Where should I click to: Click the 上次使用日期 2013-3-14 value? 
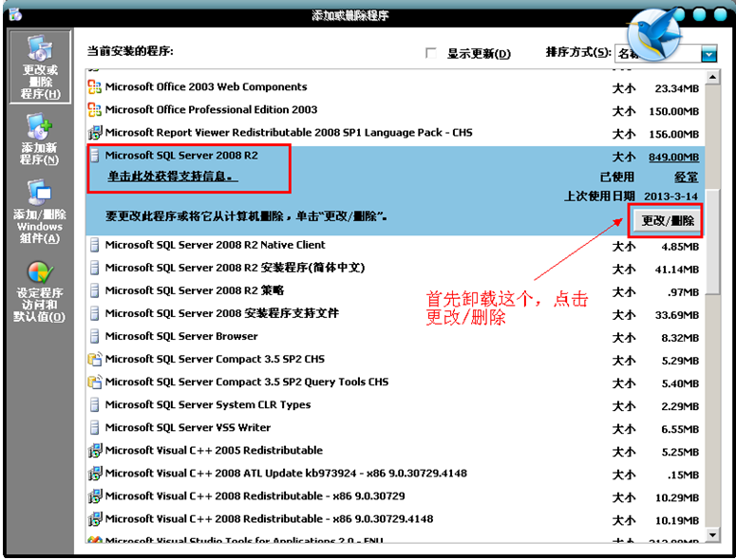click(x=670, y=196)
